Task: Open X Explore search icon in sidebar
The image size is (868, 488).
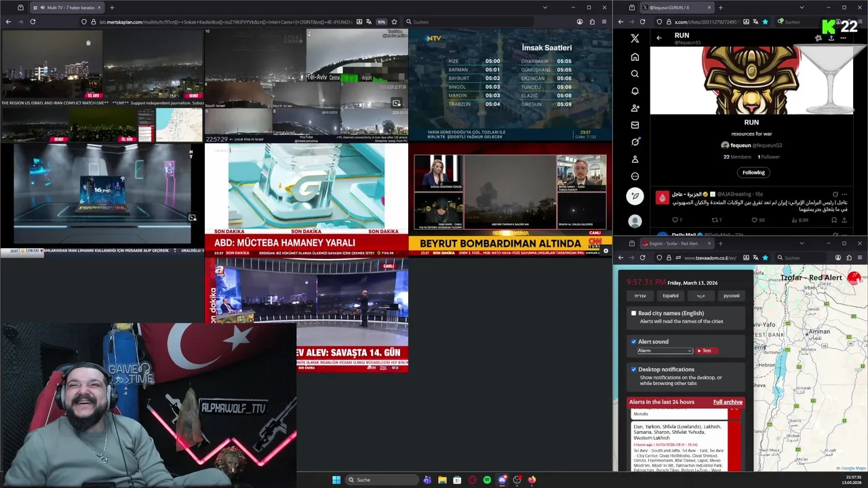Action: [x=635, y=74]
